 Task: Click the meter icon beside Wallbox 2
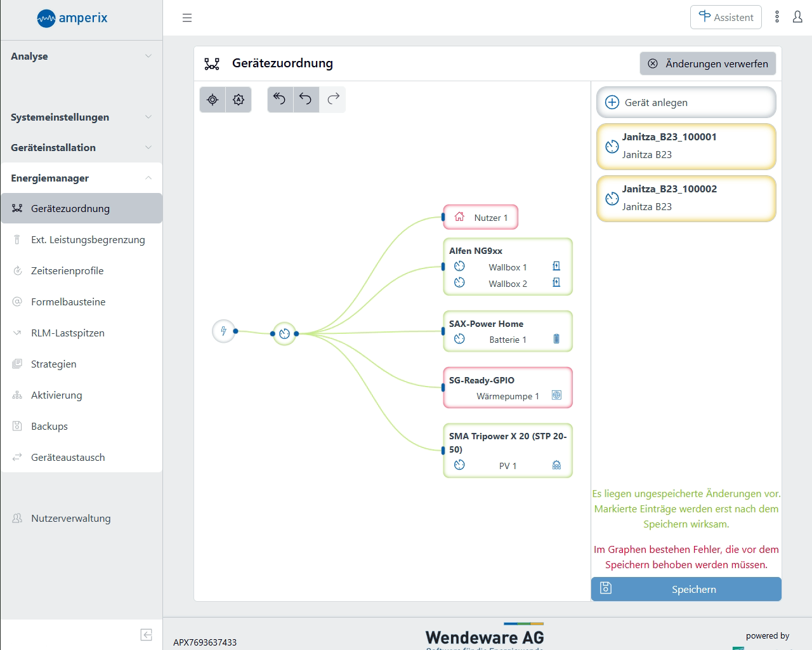(460, 282)
